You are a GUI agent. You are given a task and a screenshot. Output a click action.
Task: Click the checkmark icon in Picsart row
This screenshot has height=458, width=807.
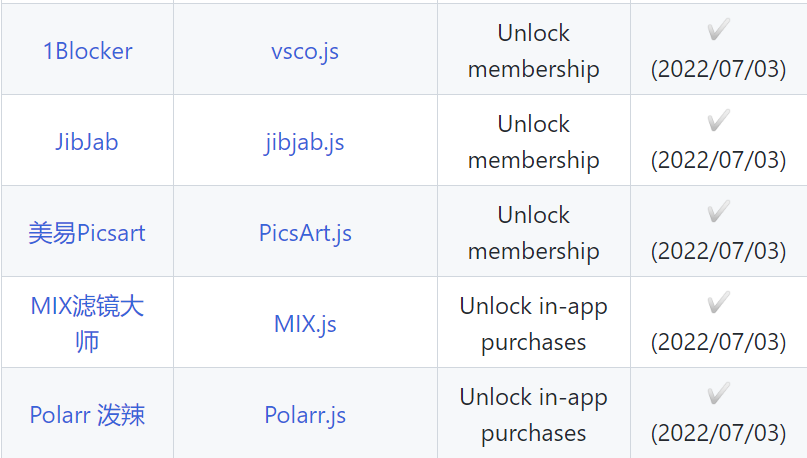[718, 213]
